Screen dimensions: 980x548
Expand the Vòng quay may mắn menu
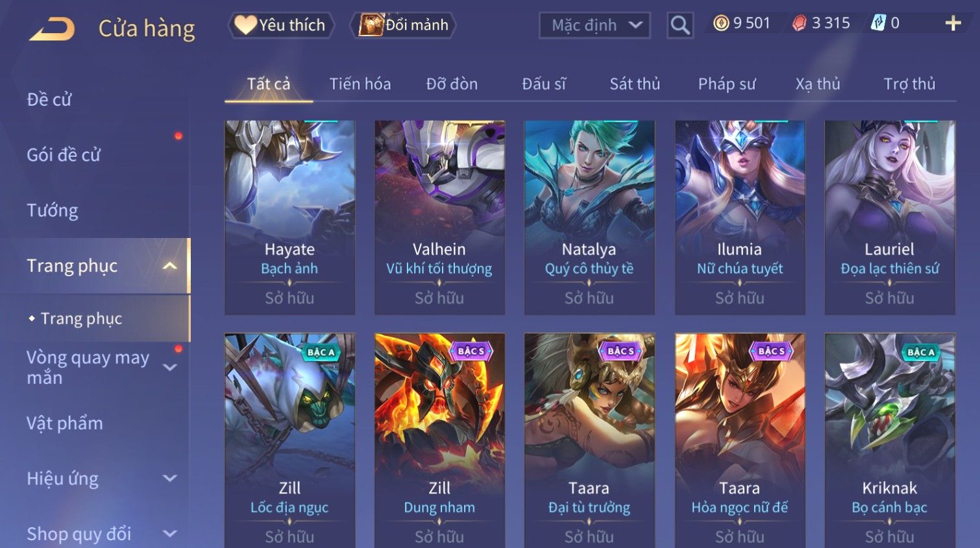(x=170, y=367)
